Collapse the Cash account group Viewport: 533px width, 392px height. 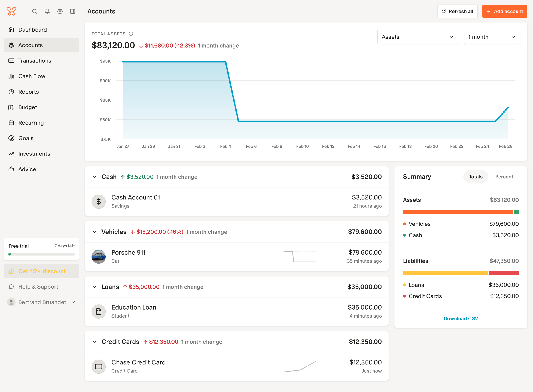pyautogui.click(x=94, y=177)
